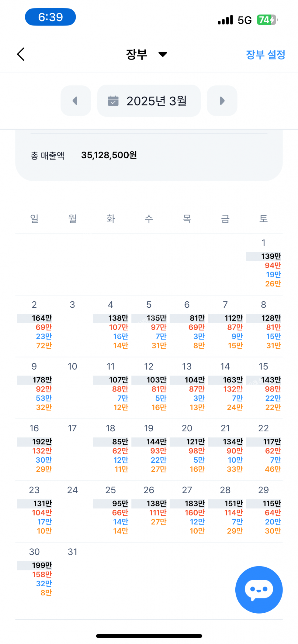Go to next month arrow
Screen dimensions: 298x644
[x=222, y=101]
